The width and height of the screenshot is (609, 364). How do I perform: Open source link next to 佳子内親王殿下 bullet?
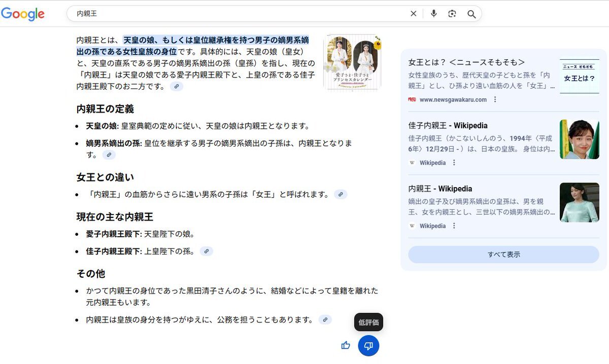(x=206, y=251)
